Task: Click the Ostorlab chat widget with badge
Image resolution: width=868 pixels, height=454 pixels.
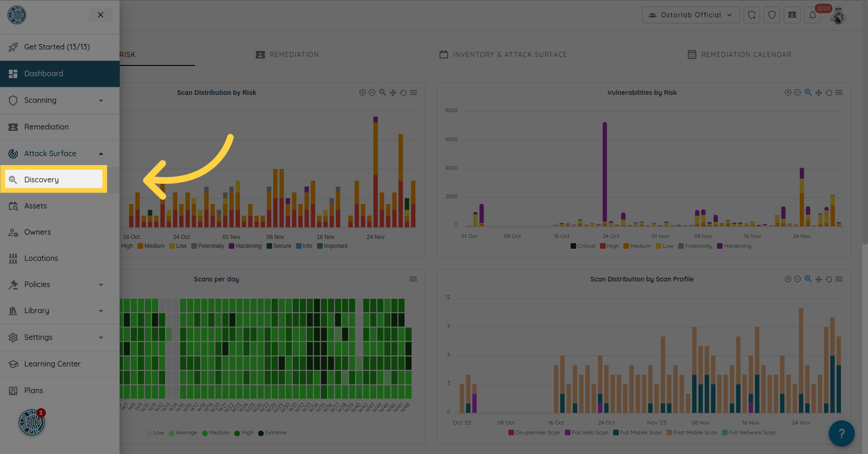Action: click(32, 422)
